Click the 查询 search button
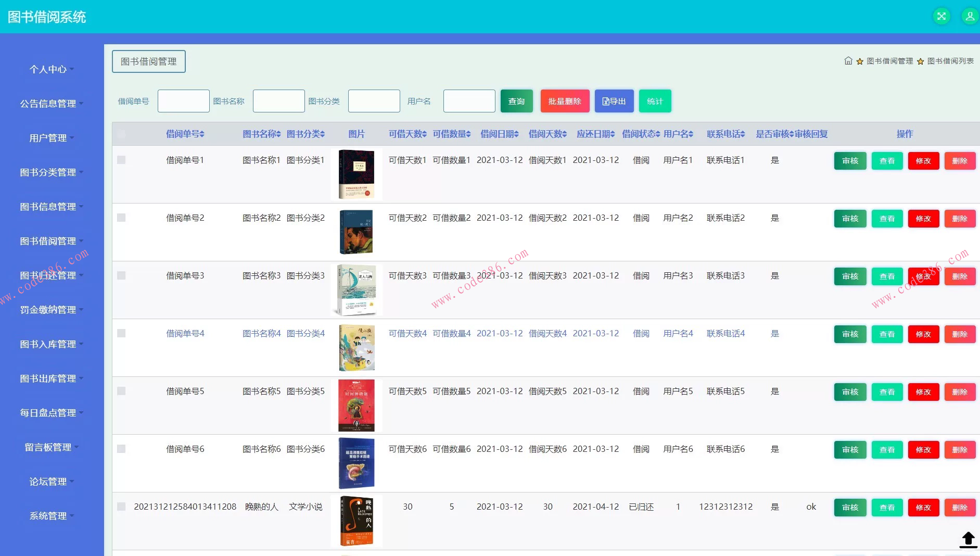 click(516, 100)
